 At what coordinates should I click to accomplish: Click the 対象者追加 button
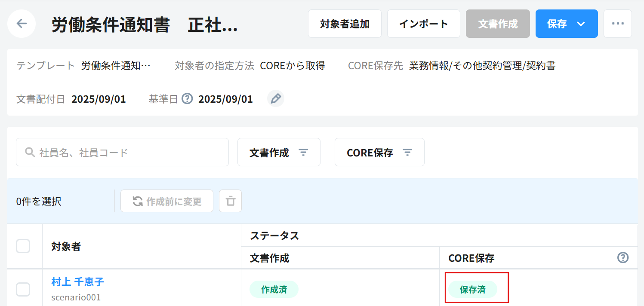click(345, 24)
